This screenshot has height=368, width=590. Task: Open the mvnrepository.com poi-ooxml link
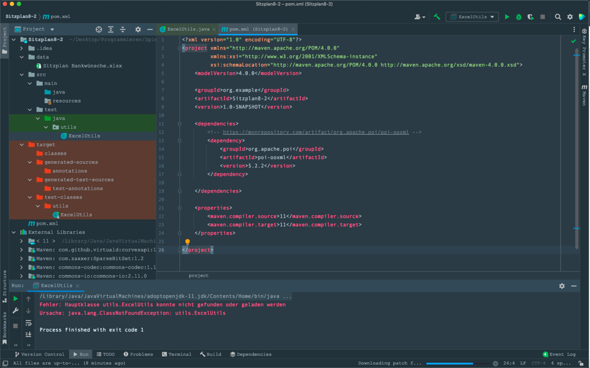(x=315, y=132)
